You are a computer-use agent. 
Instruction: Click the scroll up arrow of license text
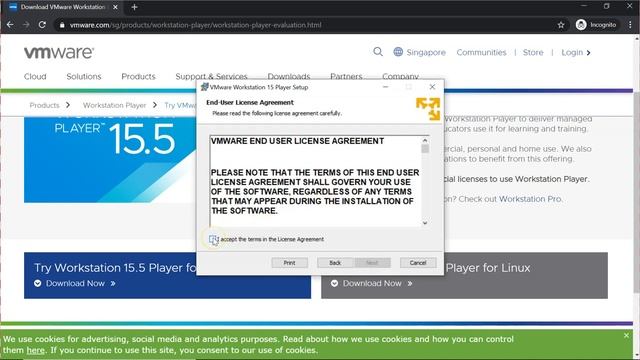tap(425, 140)
